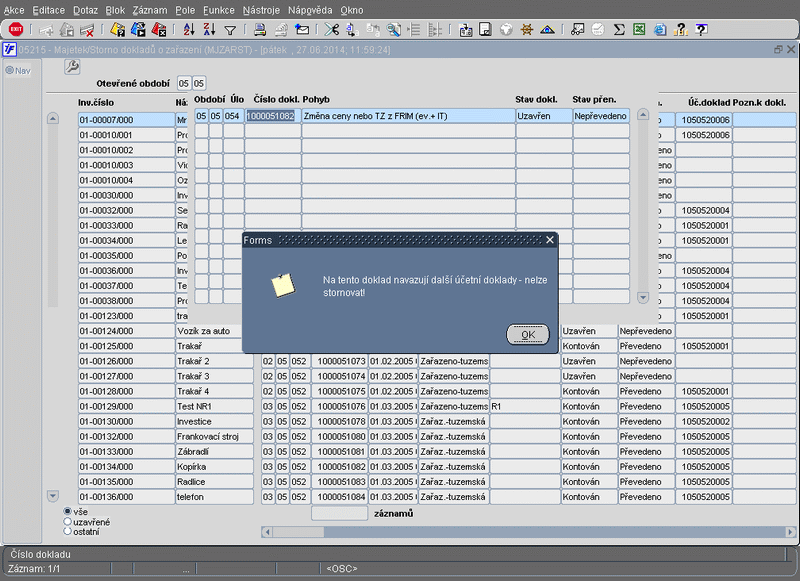Click the enter query icon
The width and height of the screenshot is (800, 581).
pos(117,30)
